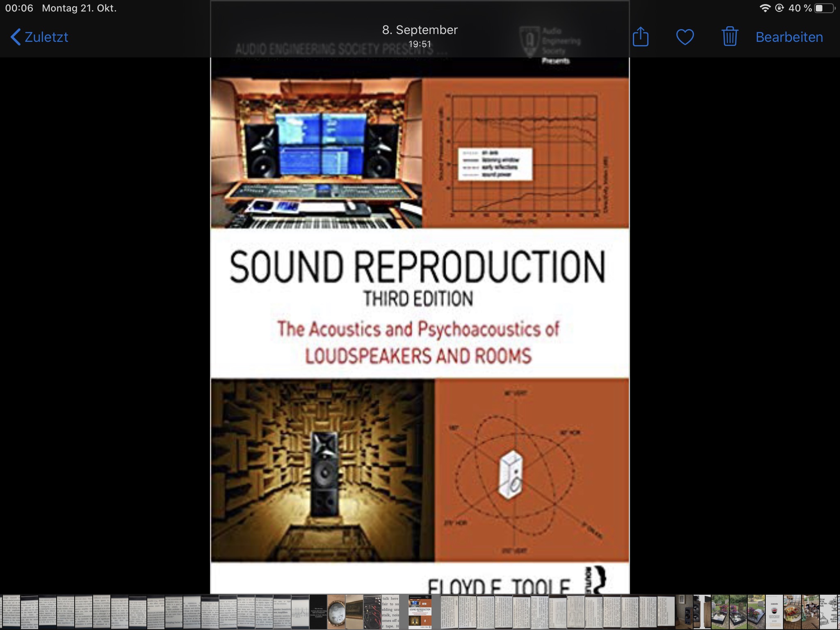Open the wooden speaker close-up thumbnail
The image size is (840, 630).
[702, 612]
